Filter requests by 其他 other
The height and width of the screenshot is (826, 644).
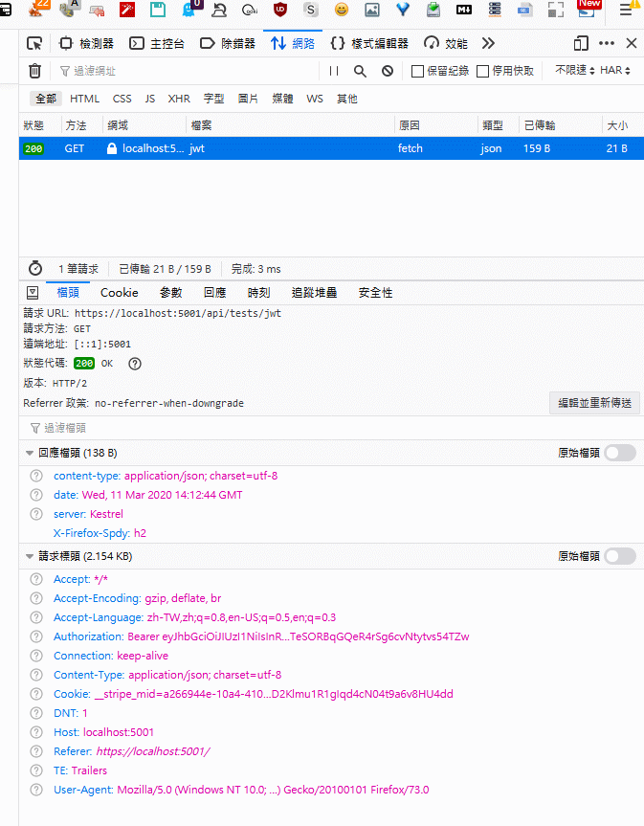point(347,99)
